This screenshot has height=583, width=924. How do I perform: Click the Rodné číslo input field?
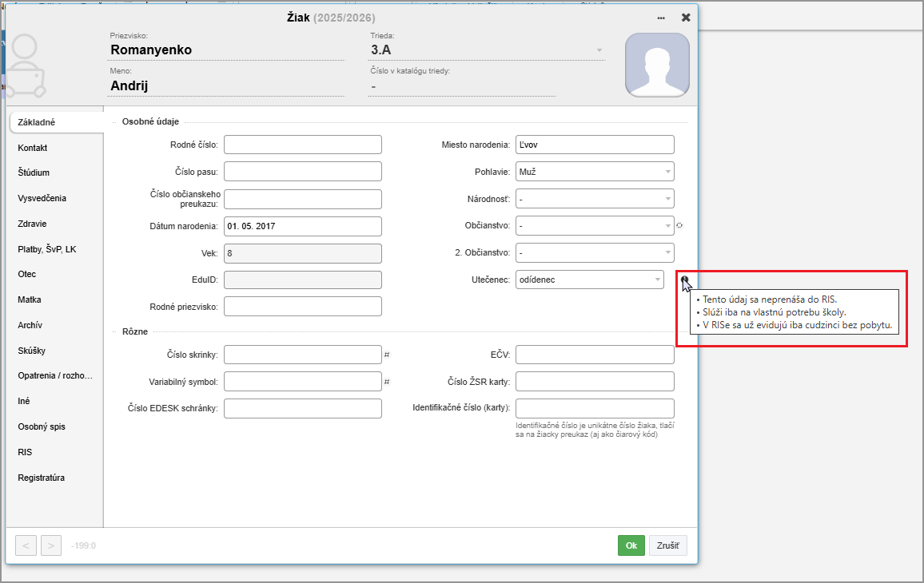coord(303,145)
